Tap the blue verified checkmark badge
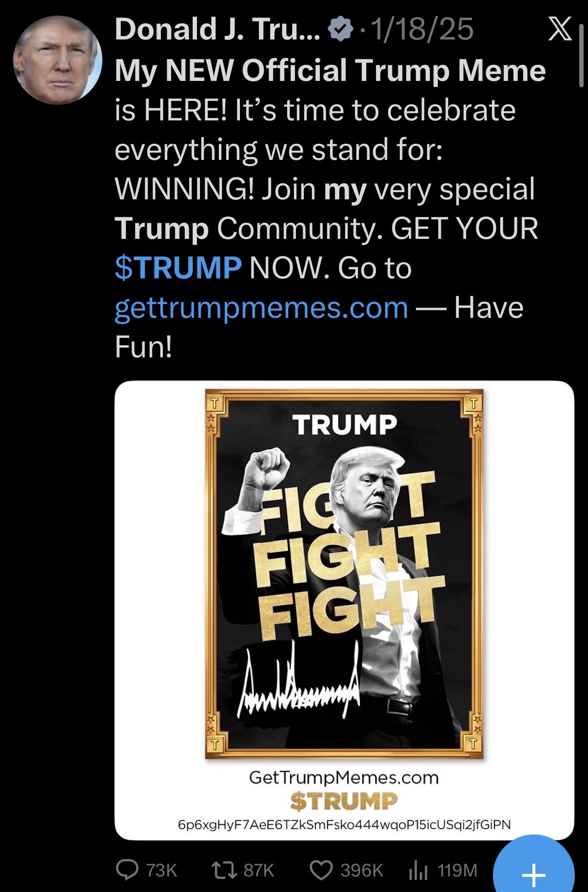The image size is (588, 892). pyautogui.click(x=340, y=29)
